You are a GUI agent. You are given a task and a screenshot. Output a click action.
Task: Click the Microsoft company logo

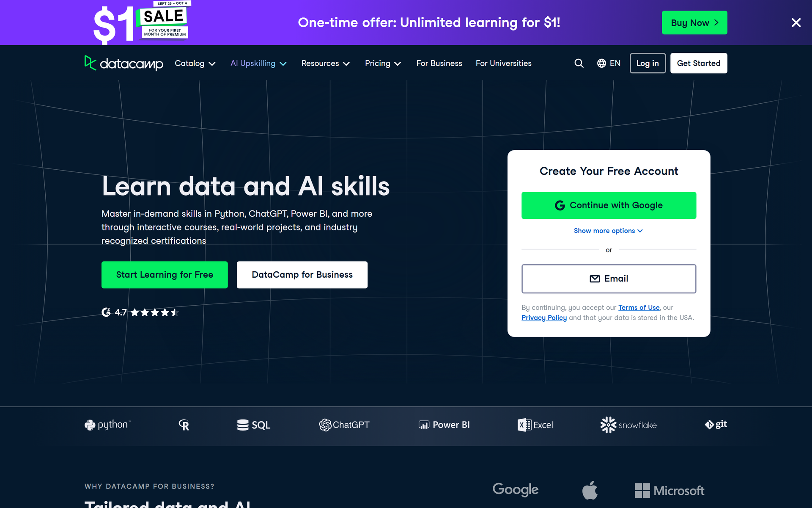click(x=670, y=491)
